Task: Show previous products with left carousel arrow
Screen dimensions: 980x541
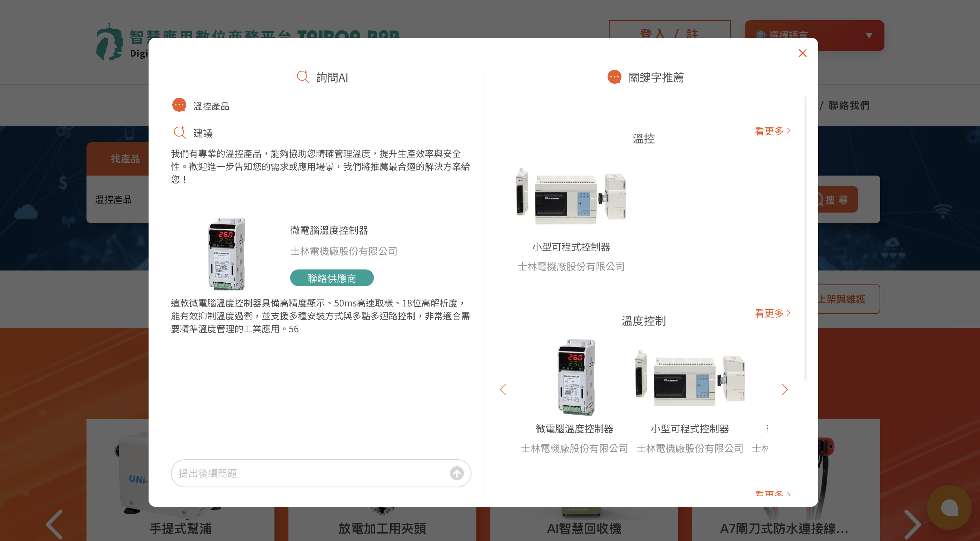Action: point(54,524)
